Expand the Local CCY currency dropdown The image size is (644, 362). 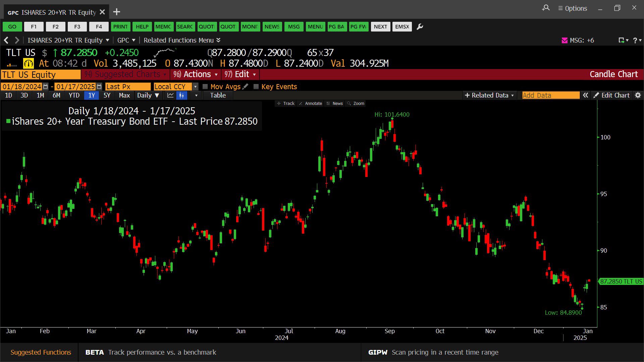(x=195, y=86)
